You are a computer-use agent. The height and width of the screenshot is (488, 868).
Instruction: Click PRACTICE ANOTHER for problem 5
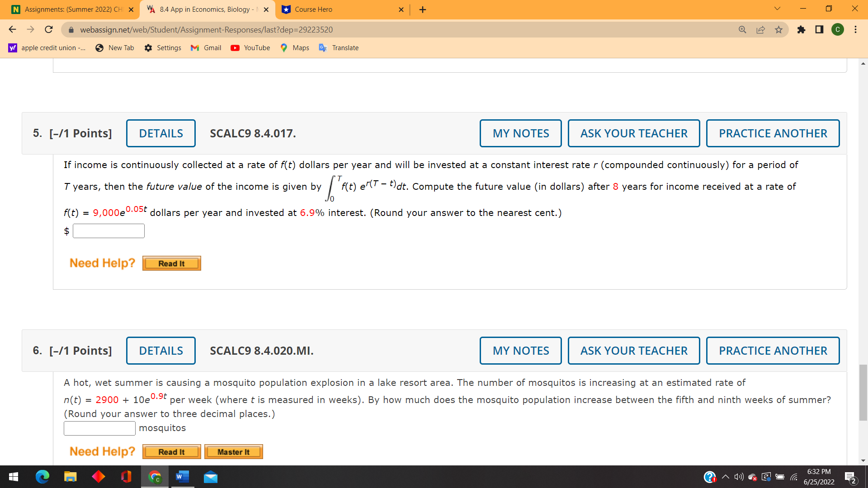point(773,133)
